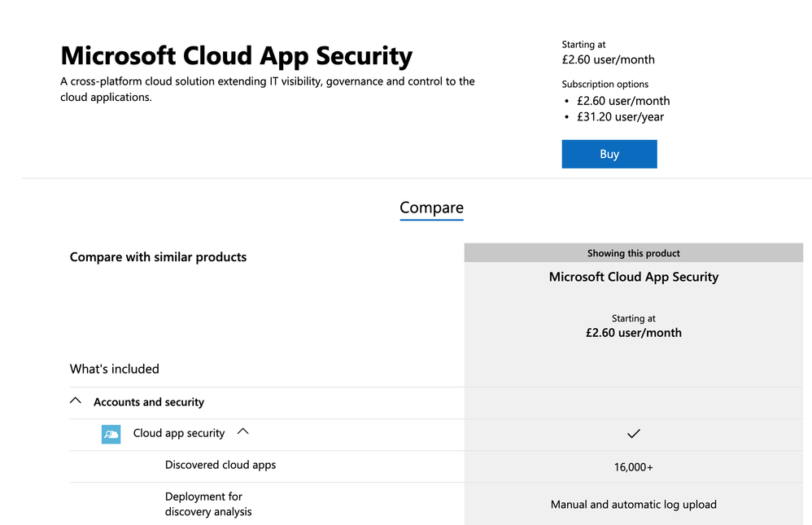
Task: Click the Showing this product banner
Action: pyautogui.click(x=634, y=253)
